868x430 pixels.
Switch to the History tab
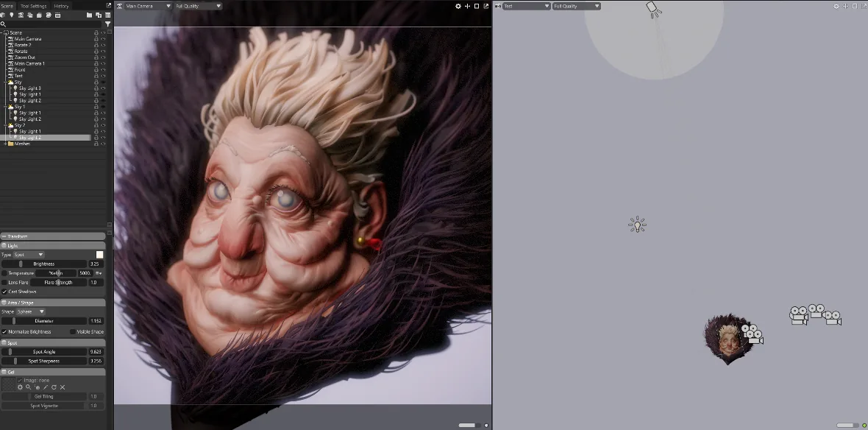pos(62,6)
